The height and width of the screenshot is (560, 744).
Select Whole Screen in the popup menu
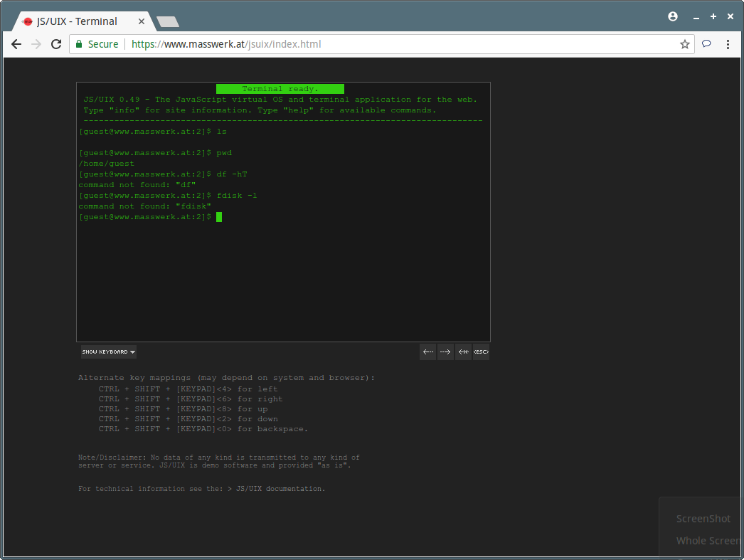click(706, 541)
